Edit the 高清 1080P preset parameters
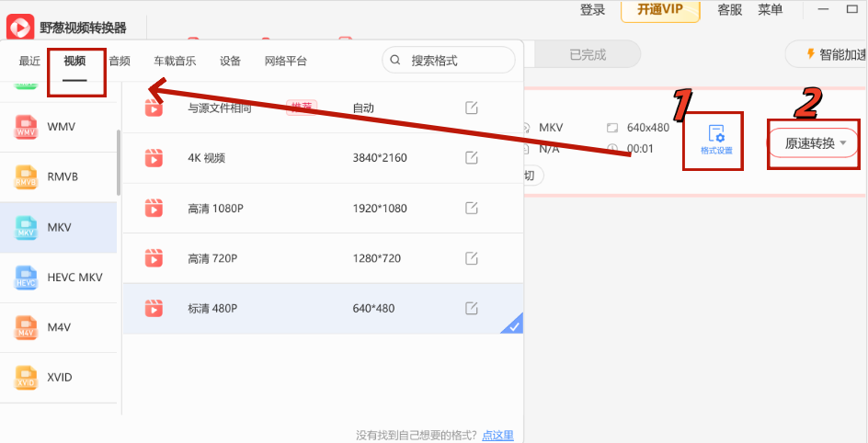The image size is (868, 443). (x=471, y=209)
